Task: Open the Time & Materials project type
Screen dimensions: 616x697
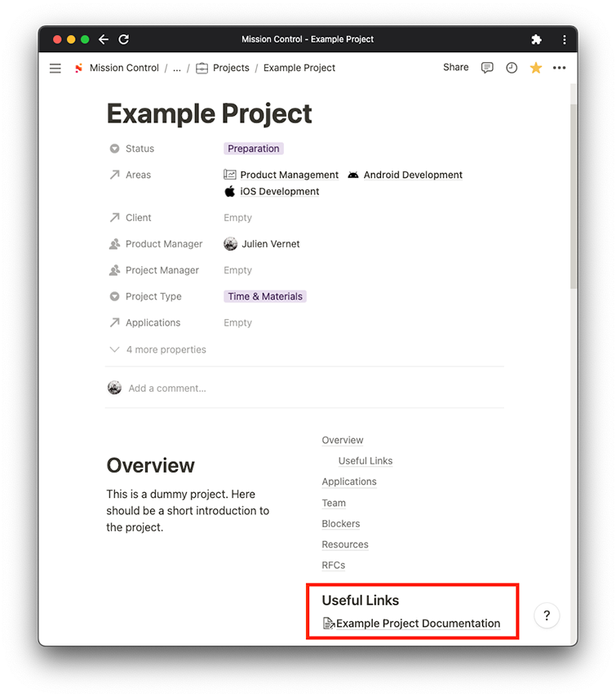Action: 265,296
